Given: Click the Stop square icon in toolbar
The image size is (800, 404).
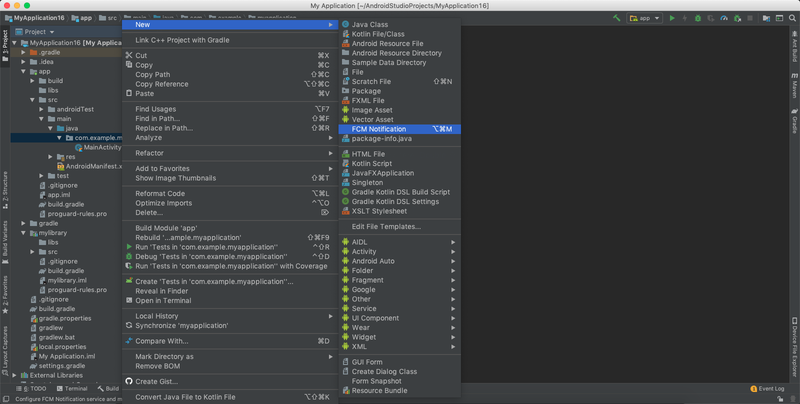Looking at the screenshot, I should pyautogui.click(x=751, y=18).
